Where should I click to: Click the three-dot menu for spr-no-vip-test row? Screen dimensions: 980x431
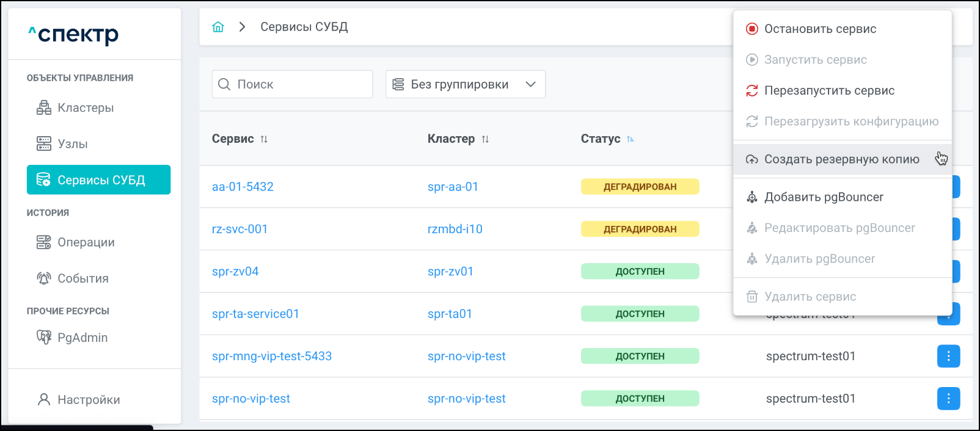(948, 399)
